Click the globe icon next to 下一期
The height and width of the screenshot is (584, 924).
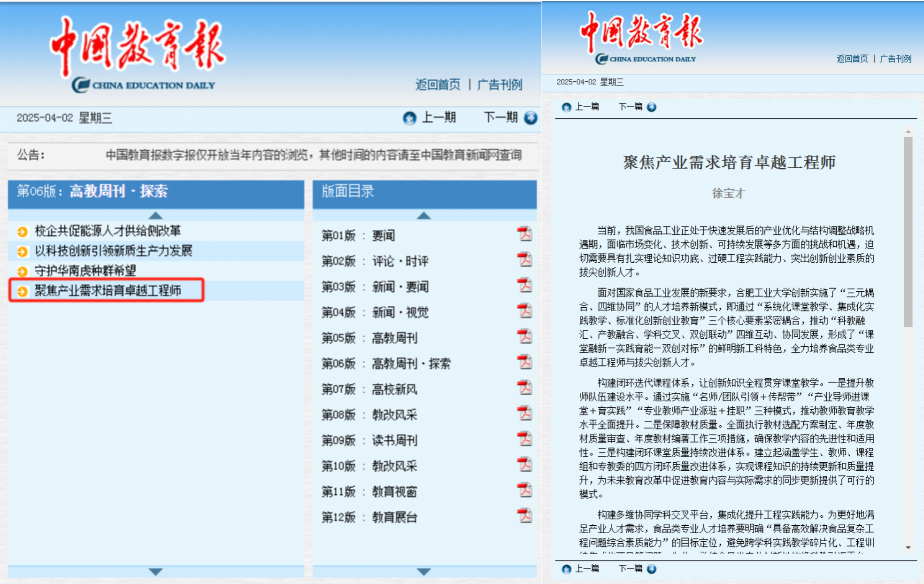click(531, 118)
